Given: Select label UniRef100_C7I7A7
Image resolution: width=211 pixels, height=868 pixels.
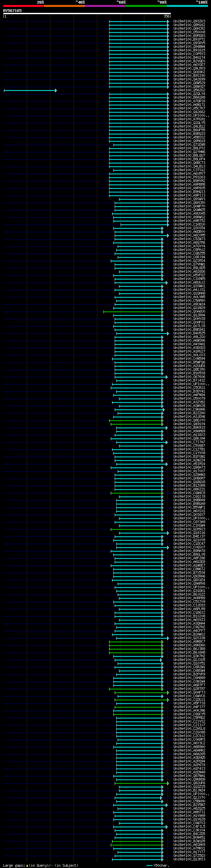Looking at the screenshot, I should click(x=189, y=442).
